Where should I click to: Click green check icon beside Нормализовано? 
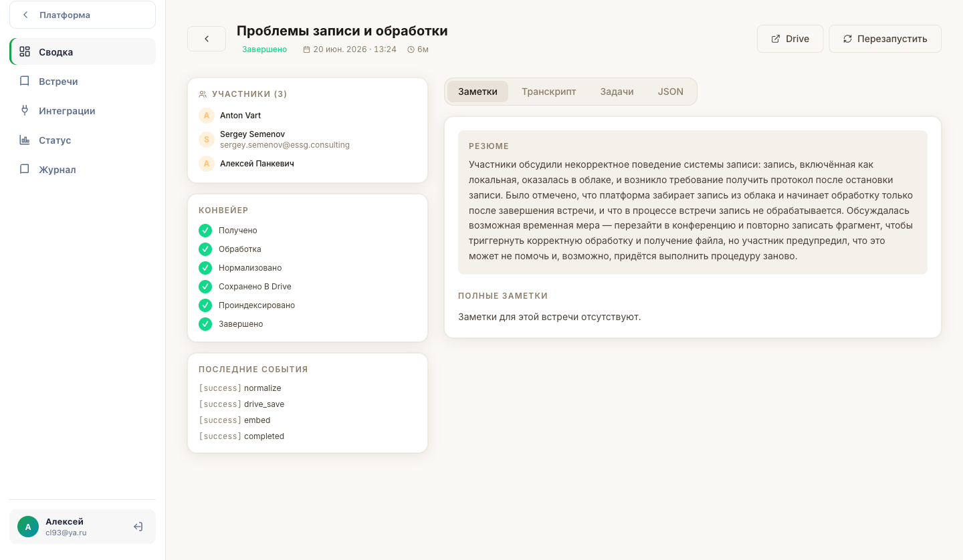205,268
